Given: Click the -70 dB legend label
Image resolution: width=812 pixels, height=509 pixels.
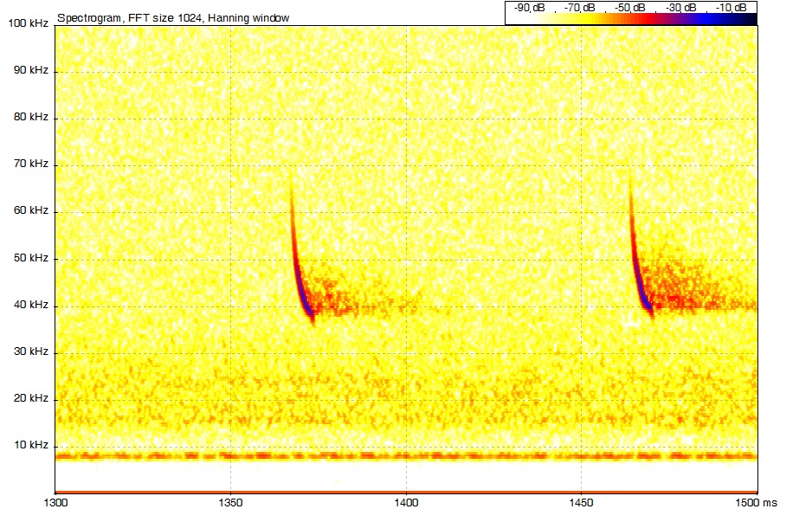Looking at the screenshot, I should [x=579, y=8].
